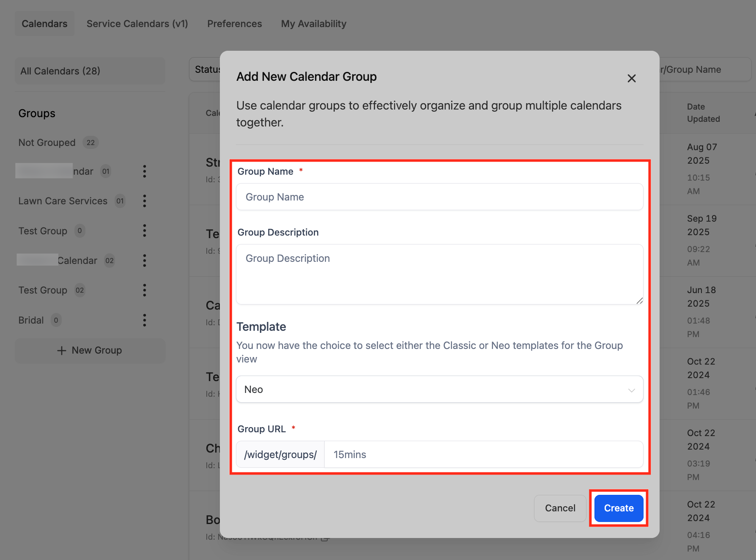Select the Not Grouped group
756x560 pixels.
pyautogui.click(x=58, y=143)
